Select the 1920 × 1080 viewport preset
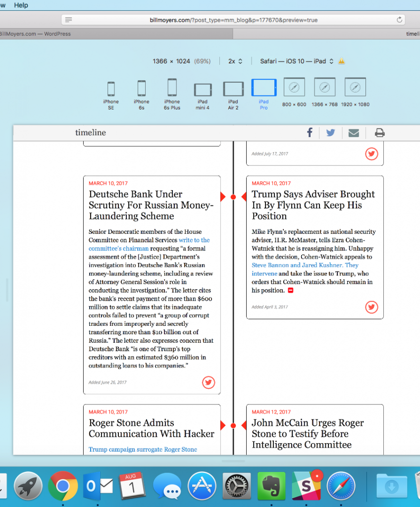This screenshot has height=507, width=420. coord(355,93)
